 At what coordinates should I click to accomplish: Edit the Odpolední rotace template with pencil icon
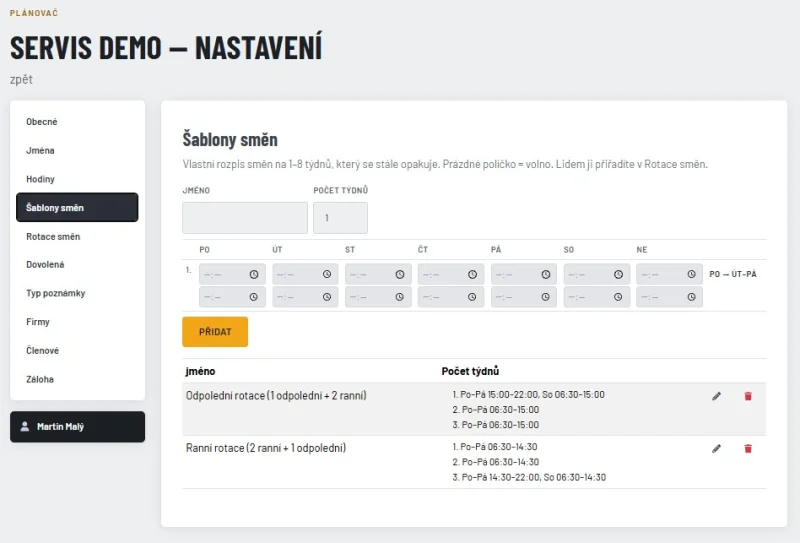[716, 396]
